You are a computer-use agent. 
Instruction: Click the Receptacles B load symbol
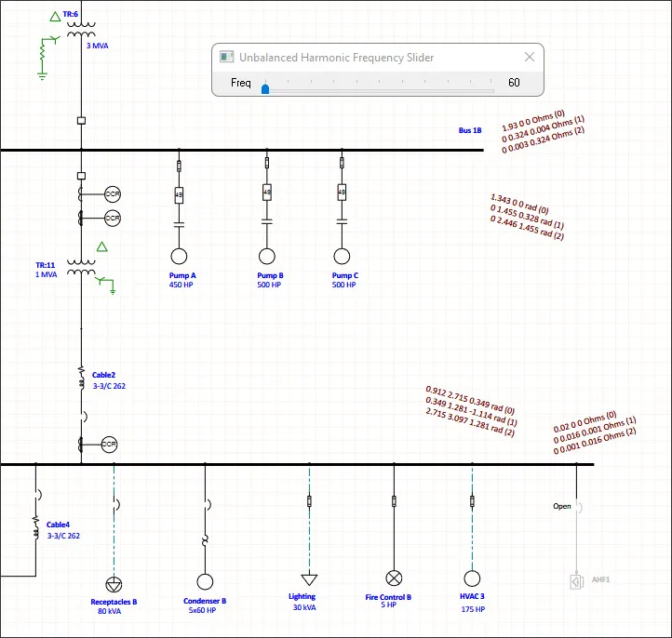[114, 584]
